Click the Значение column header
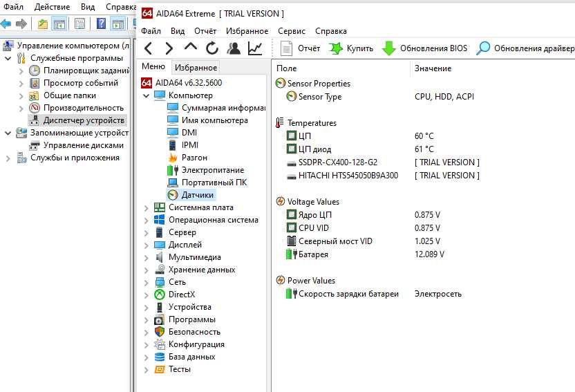 coord(433,68)
